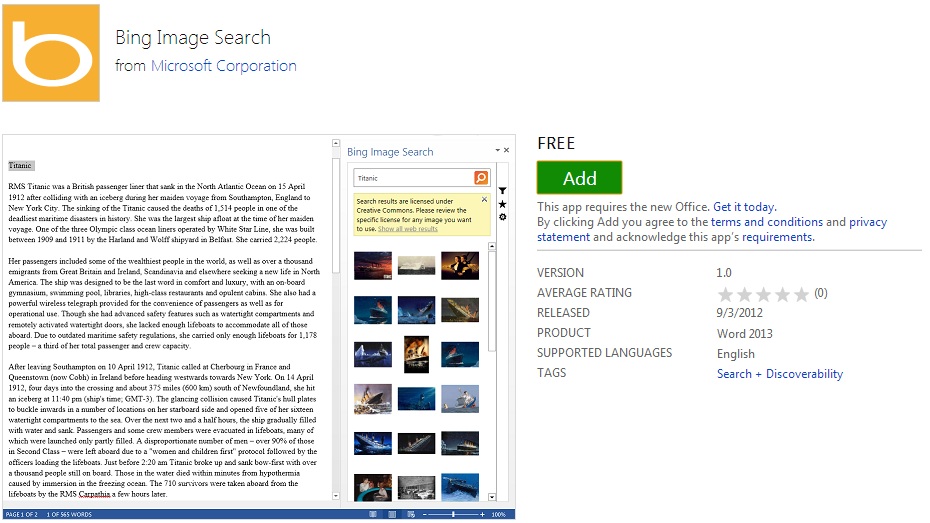Screen dimensions: 930x523
Task: Click the zoom slider handle
Action: coord(454,514)
